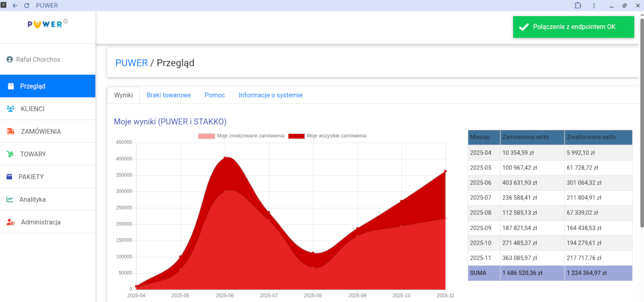
Task: Click the people icon next to KLIENCI
Action: pyautogui.click(x=10, y=109)
